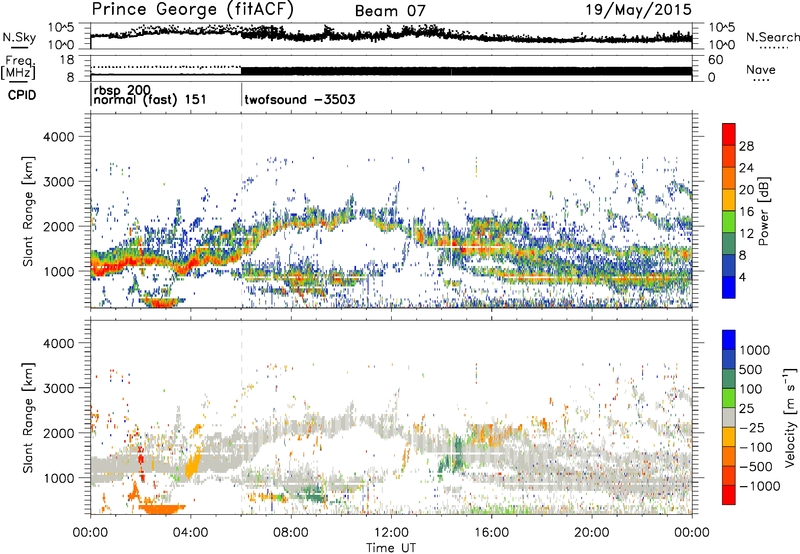Click the 'Nave' legend label
The height and width of the screenshot is (554, 800).
(x=761, y=69)
